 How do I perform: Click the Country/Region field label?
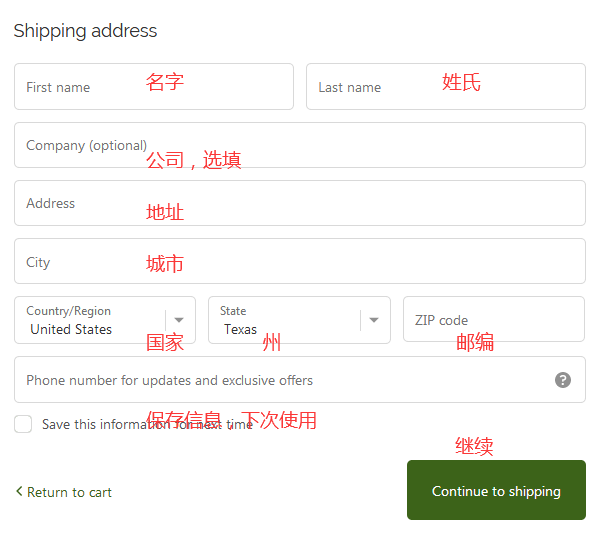point(68,311)
